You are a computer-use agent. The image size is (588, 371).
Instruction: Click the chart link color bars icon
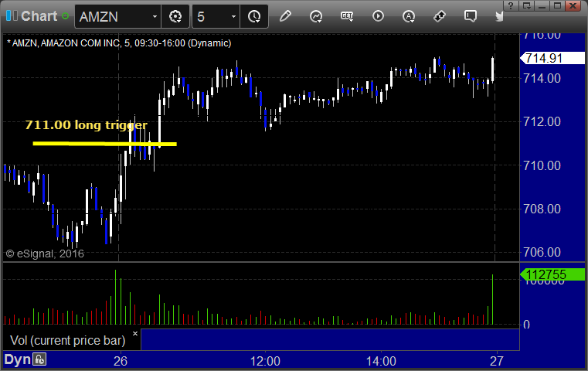point(12,16)
